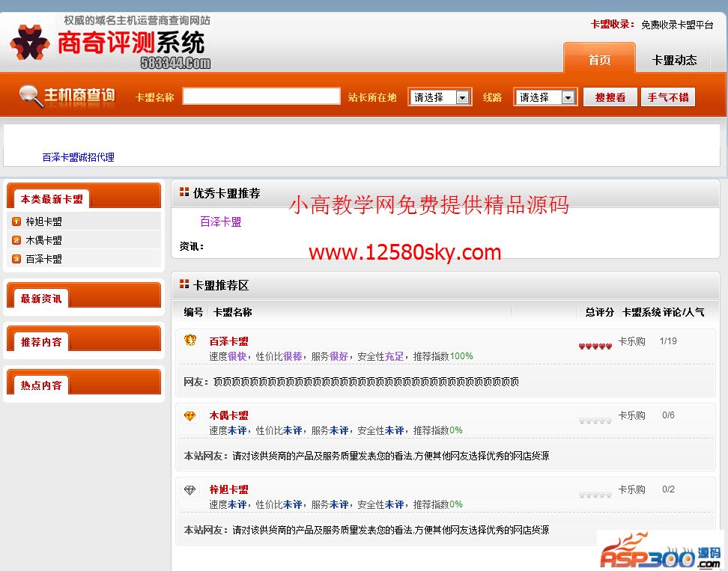Select the 热点内容 sidebar tab

pos(41,385)
